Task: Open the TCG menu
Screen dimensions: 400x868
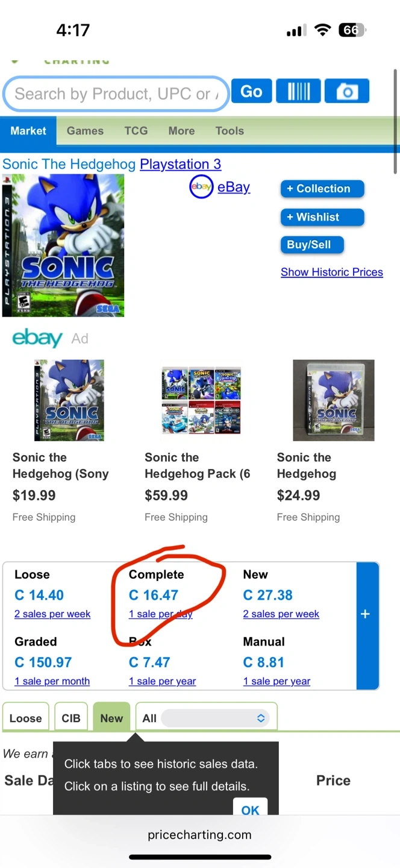Action: tap(136, 131)
